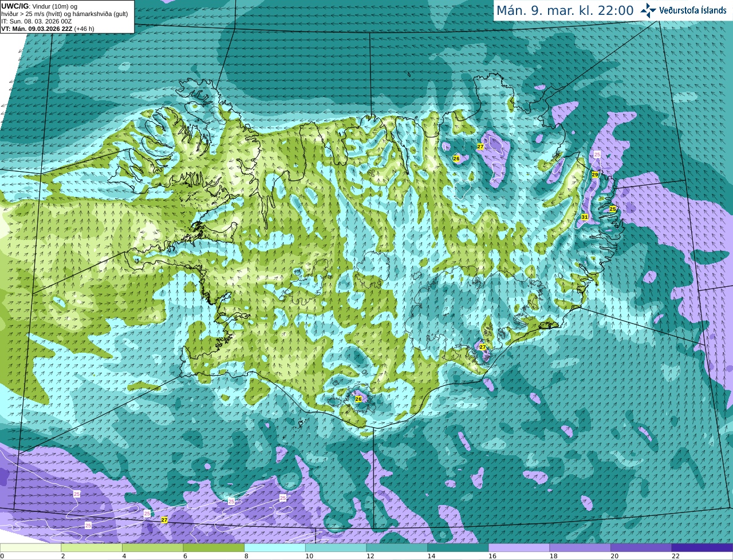Select the 14–16 m/s dark teal legend swatch

(x=458, y=547)
